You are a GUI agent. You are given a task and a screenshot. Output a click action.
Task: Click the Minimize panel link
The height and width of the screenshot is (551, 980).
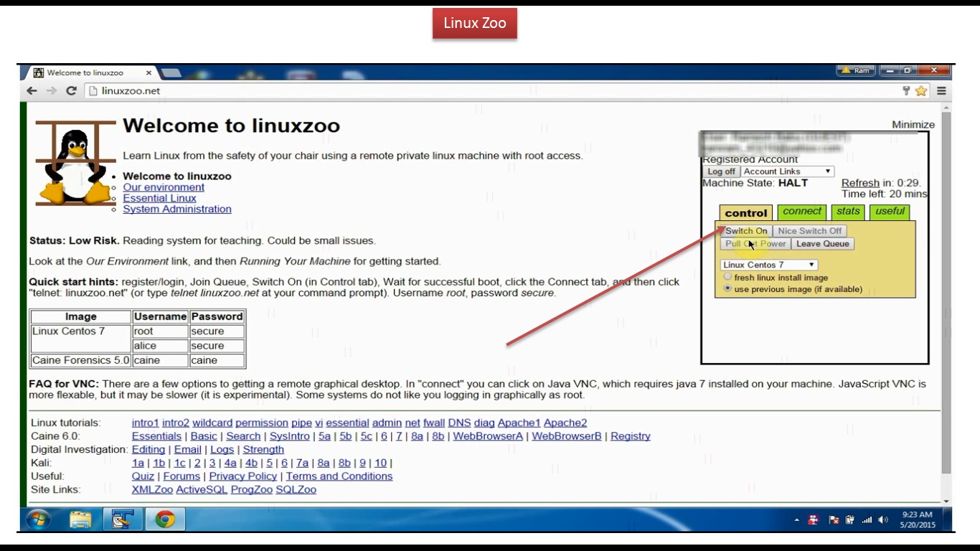click(x=913, y=124)
